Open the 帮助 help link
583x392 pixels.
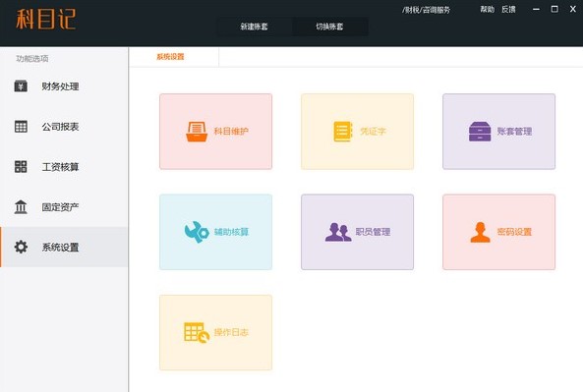click(x=487, y=9)
